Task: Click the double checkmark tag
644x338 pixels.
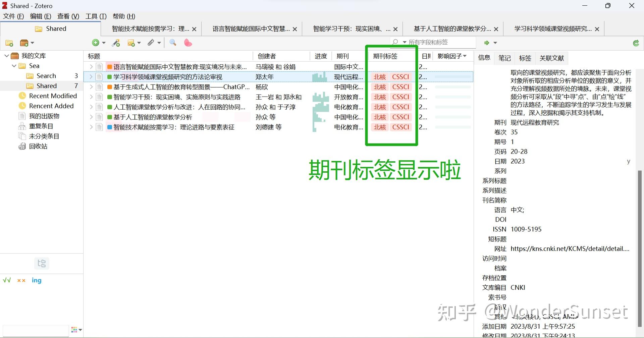Action: tap(7, 280)
